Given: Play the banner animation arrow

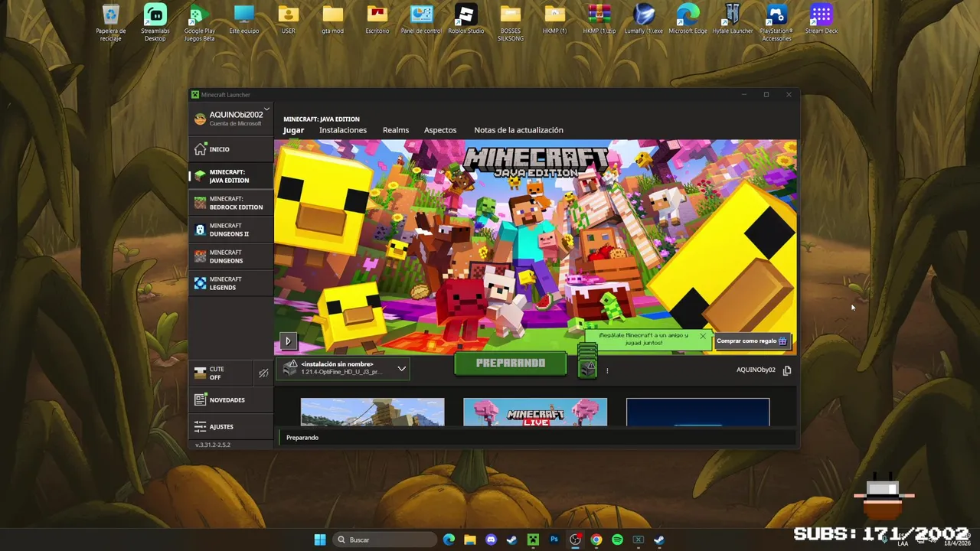Looking at the screenshot, I should [x=288, y=341].
